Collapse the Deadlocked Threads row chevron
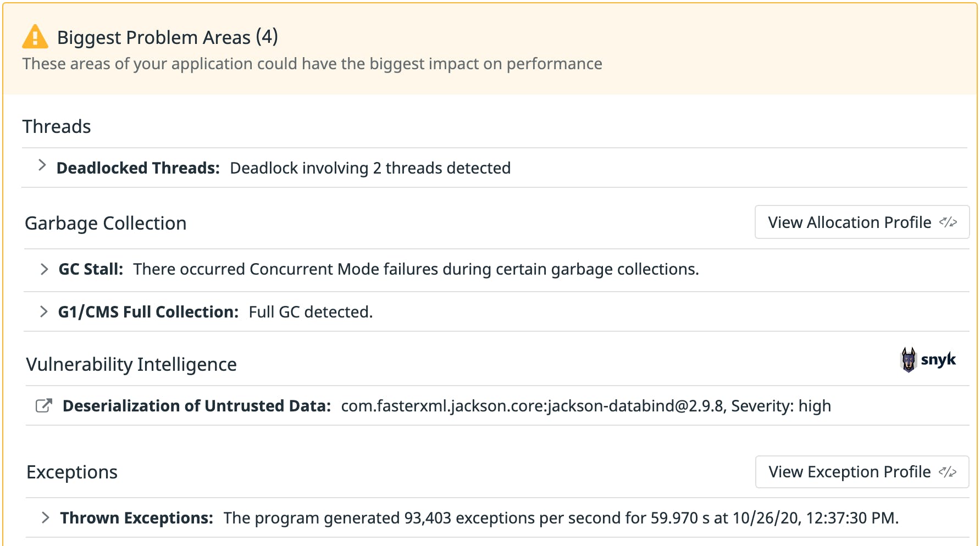Screen dimensions: 980x546 tap(42, 165)
